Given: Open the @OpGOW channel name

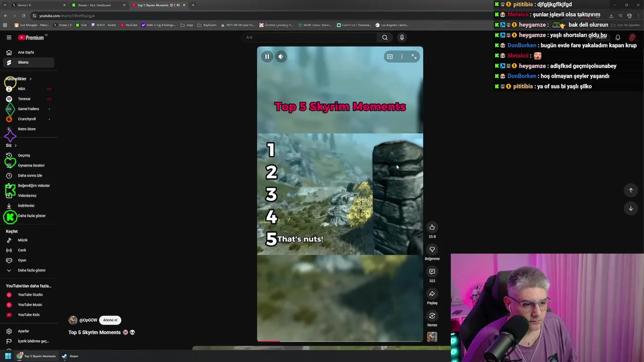Looking at the screenshot, I should click(x=88, y=320).
